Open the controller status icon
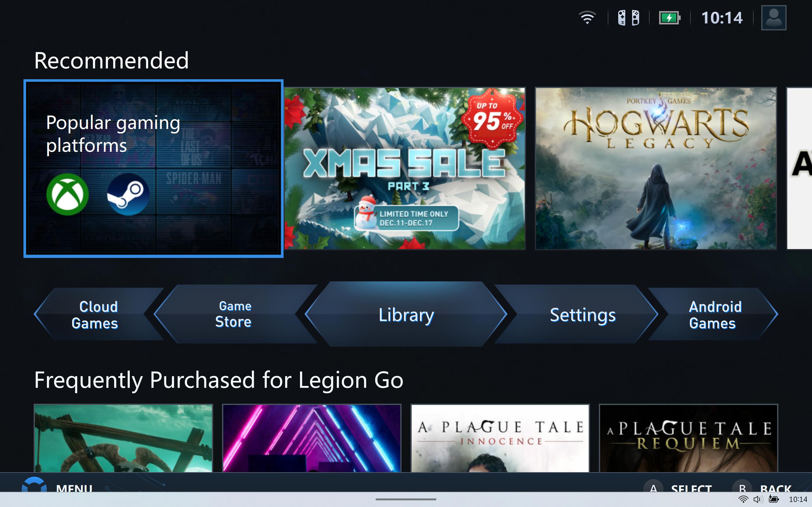Viewport: 812px width, 507px height. coord(628,18)
